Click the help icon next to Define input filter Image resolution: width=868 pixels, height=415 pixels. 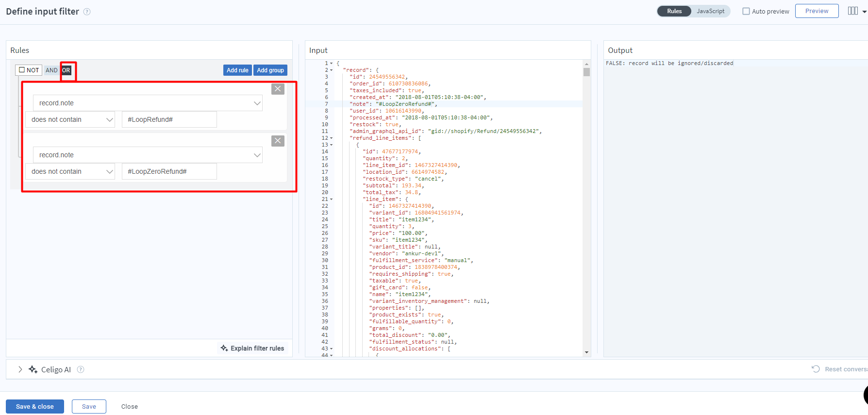(87, 12)
